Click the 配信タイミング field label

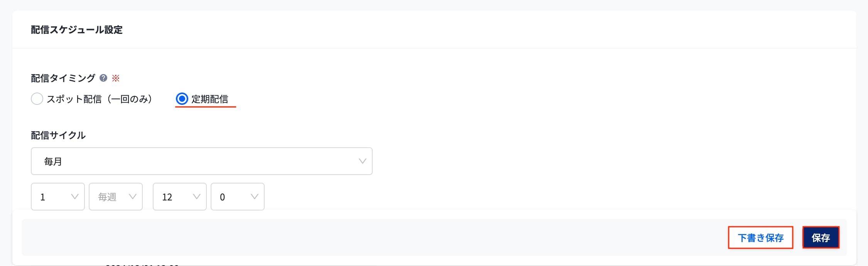pyautogui.click(x=63, y=78)
